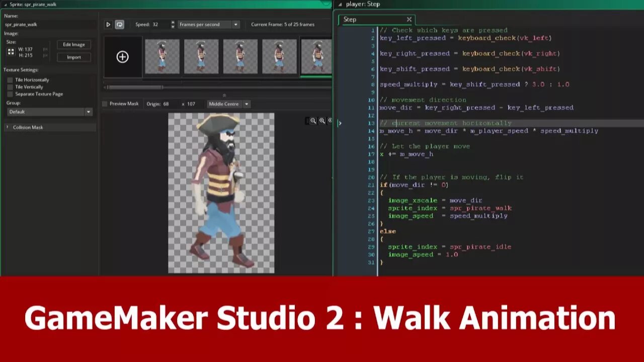The width and height of the screenshot is (644, 362).
Task: Toggle the loop animation button
Action: coord(120,24)
